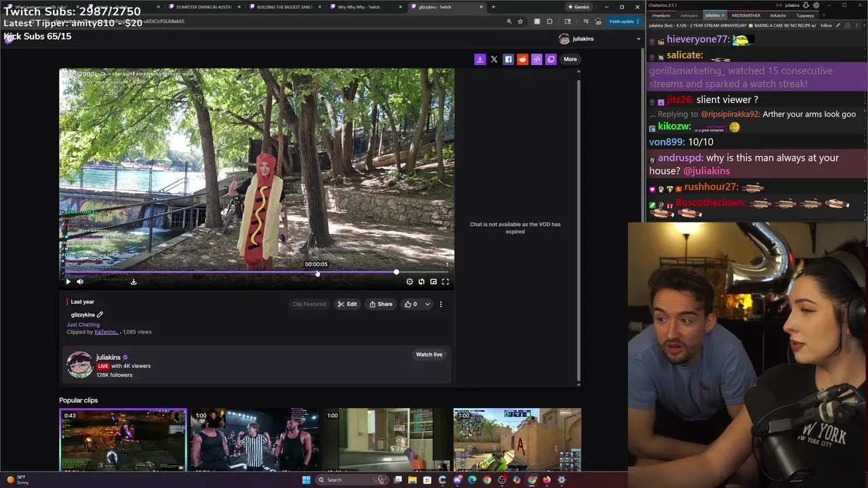Screen dimensions: 868x488
Task: Click the Finish update button
Action: pos(624,22)
